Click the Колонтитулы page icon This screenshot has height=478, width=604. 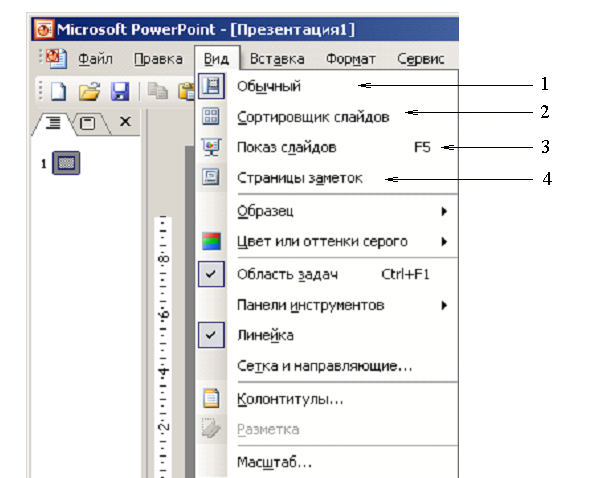(211, 398)
